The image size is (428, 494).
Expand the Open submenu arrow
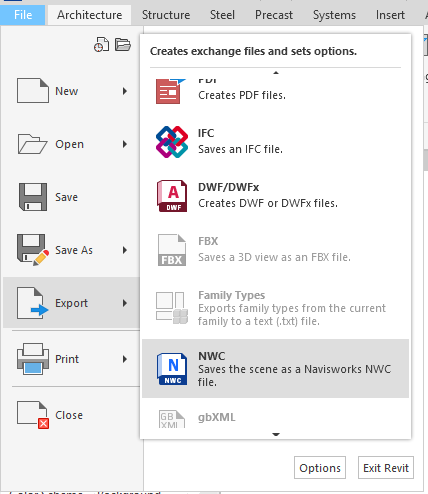tap(125, 144)
